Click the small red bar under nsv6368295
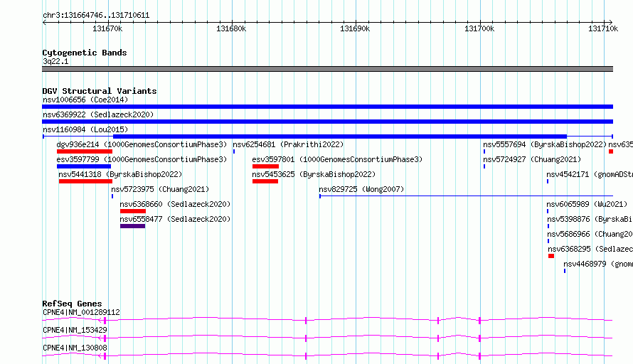 tap(551, 256)
